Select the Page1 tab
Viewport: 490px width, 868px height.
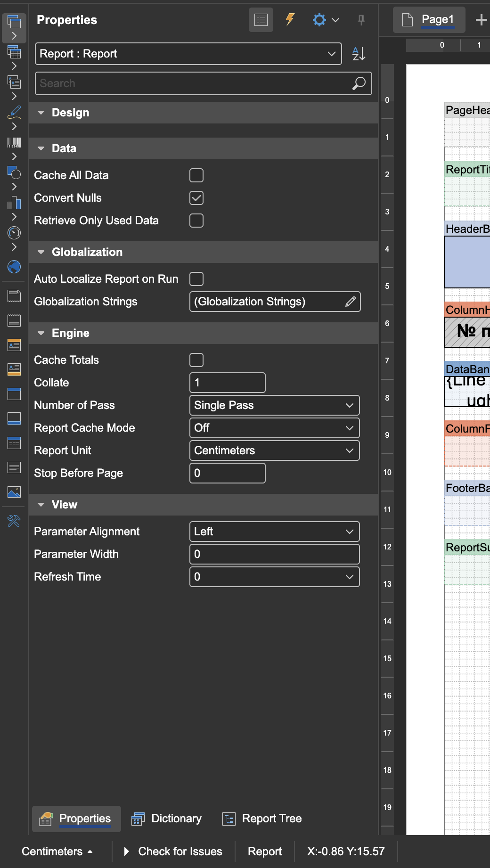(429, 20)
